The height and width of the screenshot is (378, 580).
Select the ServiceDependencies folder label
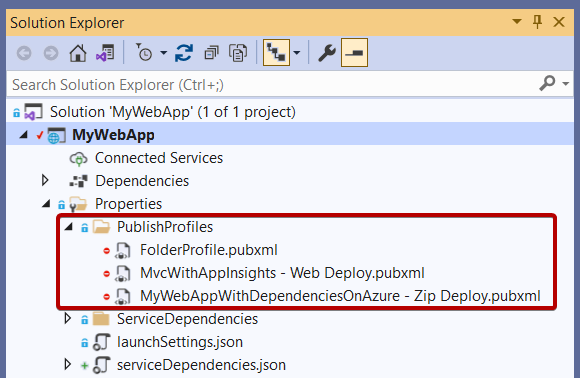187,319
